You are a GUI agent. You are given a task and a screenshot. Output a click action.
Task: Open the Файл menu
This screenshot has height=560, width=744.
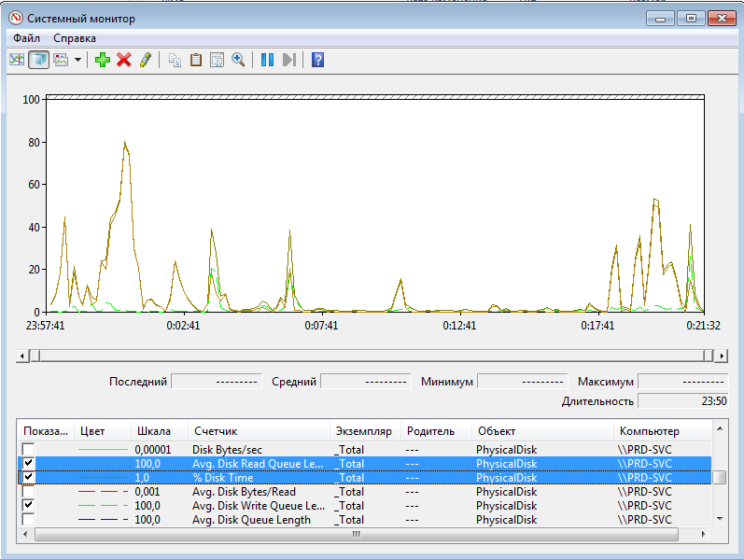26,38
